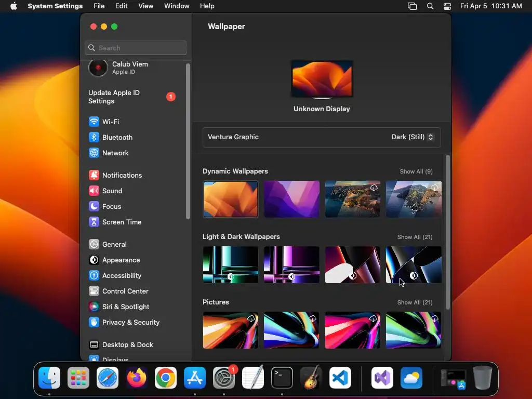532x399 pixels.
Task: Select General in the sidebar
Action: coord(108,244)
